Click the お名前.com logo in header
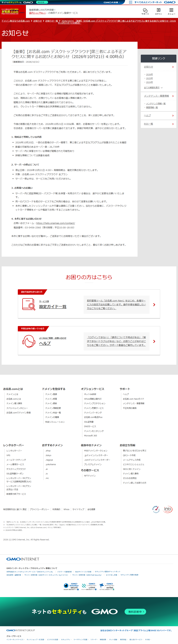Viewport: 178px width, 644px height. (13, 11)
